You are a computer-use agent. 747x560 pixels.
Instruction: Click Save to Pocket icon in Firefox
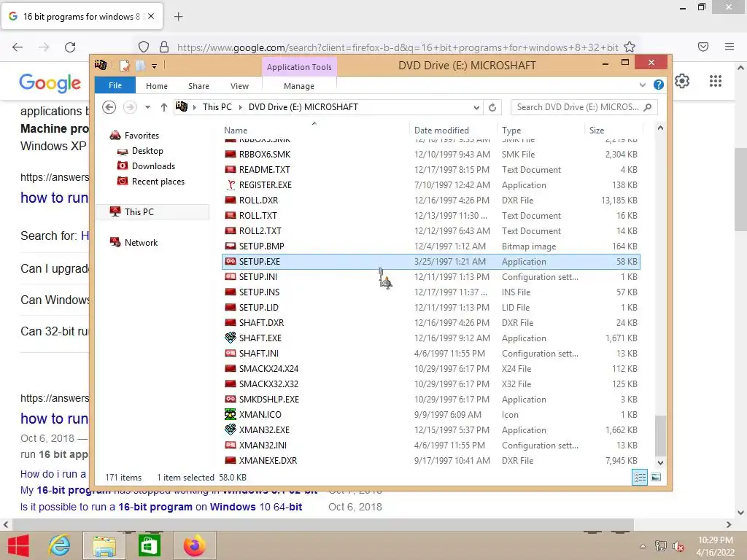pos(703,47)
